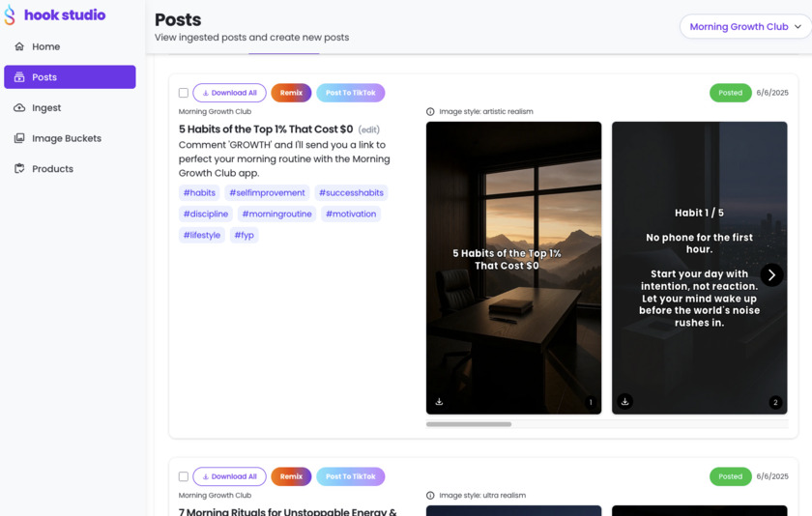Advance the carousel with the next arrow

point(771,275)
